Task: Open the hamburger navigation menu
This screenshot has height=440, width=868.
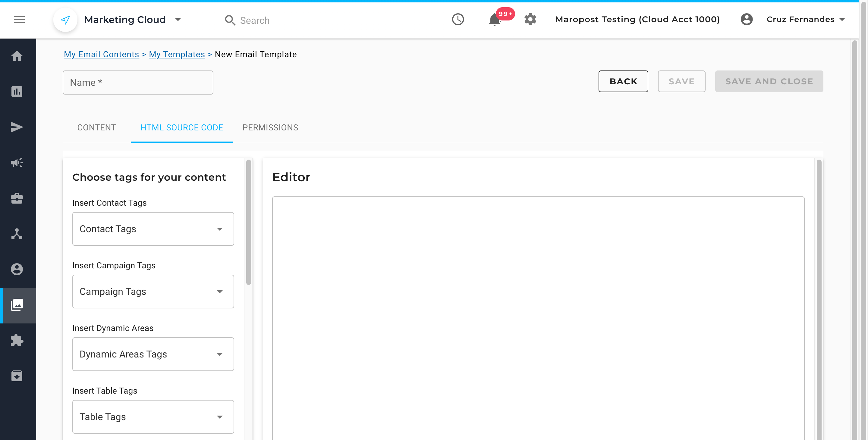Action: (19, 20)
